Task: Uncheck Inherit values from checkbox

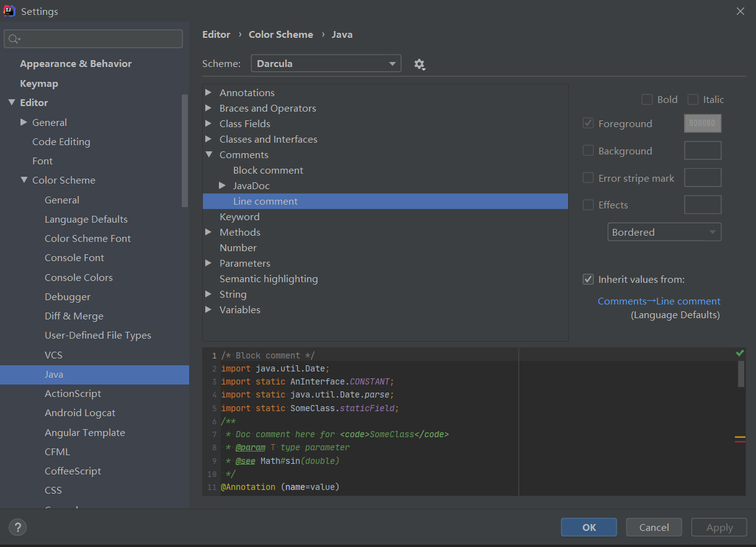Action: [x=589, y=280]
